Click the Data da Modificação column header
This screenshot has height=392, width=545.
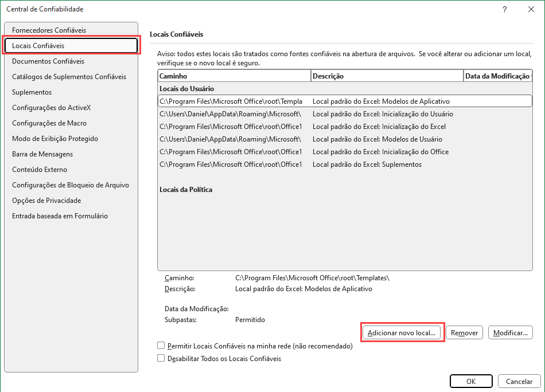click(x=498, y=76)
